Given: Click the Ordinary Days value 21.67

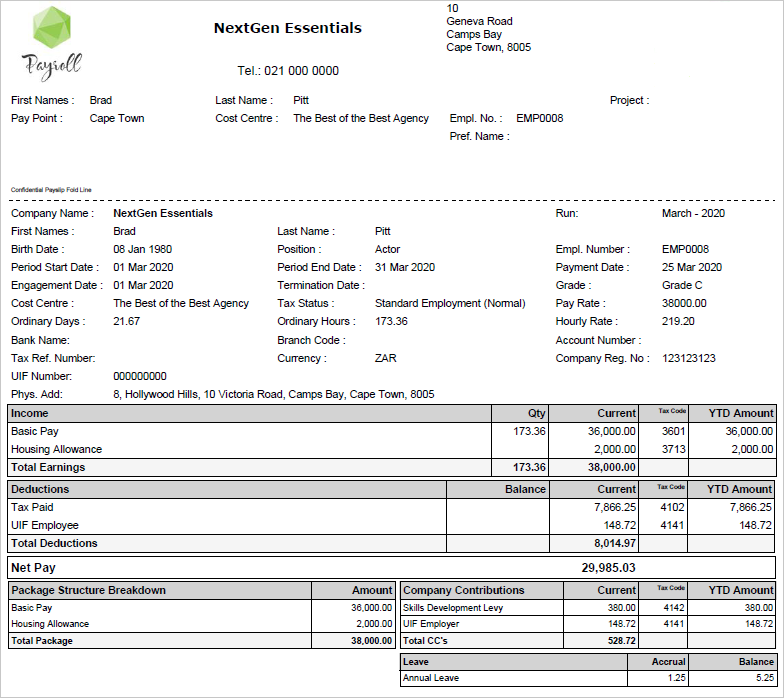Looking at the screenshot, I should point(126,321).
